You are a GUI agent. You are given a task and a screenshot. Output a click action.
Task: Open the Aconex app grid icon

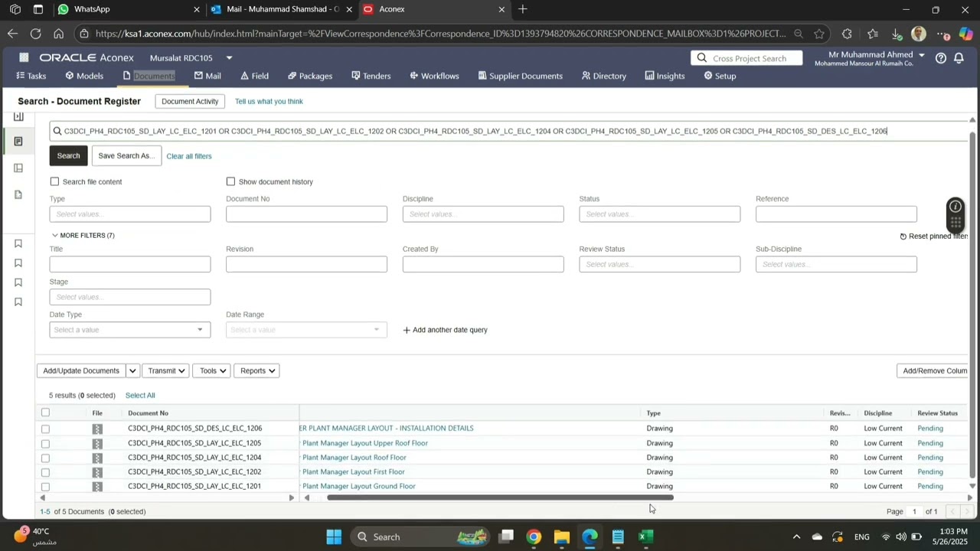click(x=24, y=57)
